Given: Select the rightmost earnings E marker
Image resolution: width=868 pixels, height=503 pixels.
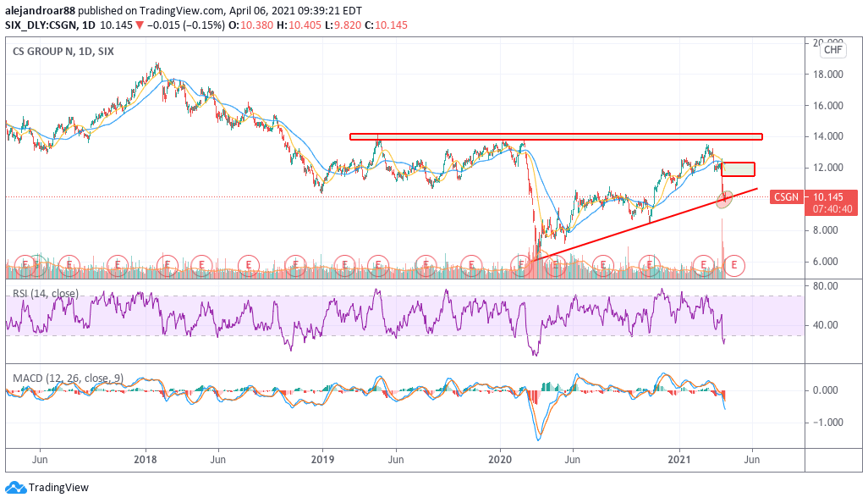Looking at the screenshot, I should tap(734, 265).
